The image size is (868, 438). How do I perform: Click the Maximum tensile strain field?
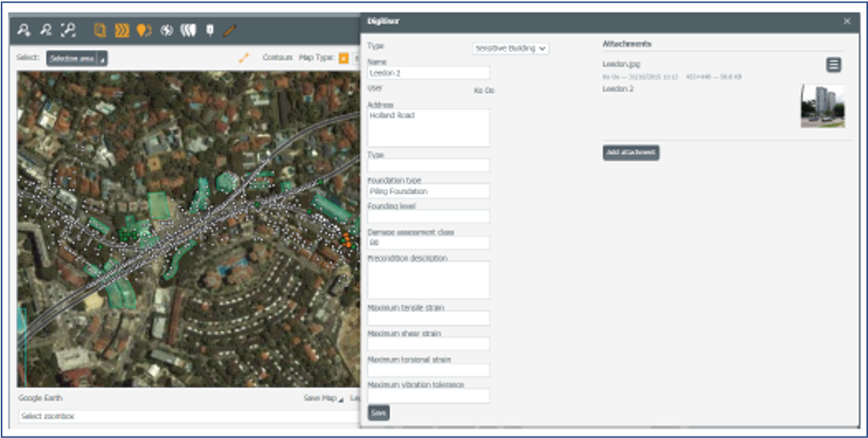tap(429, 317)
